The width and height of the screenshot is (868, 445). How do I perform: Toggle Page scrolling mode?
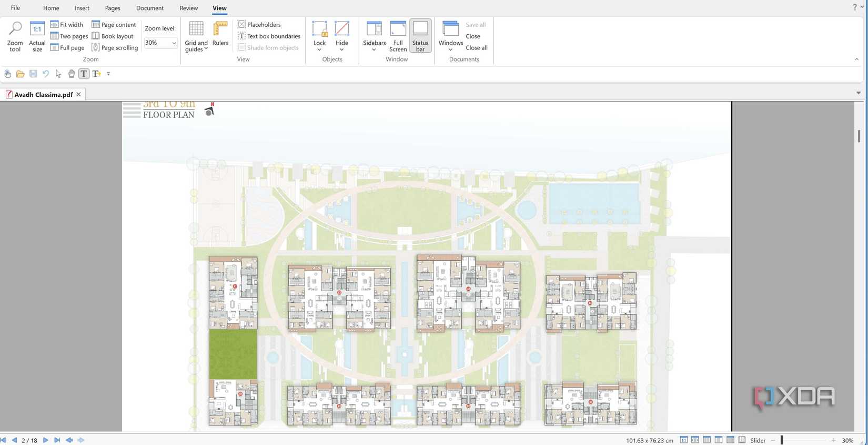coord(115,48)
